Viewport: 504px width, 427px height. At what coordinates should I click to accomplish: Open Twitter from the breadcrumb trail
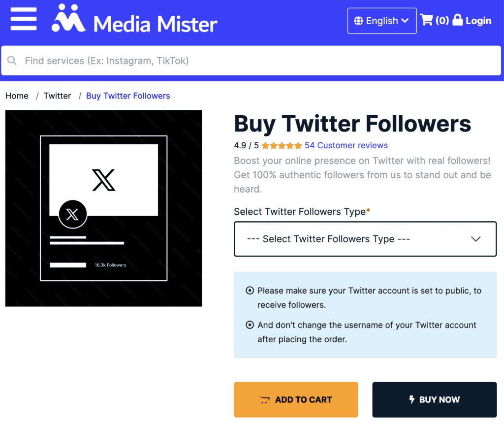pos(57,96)
